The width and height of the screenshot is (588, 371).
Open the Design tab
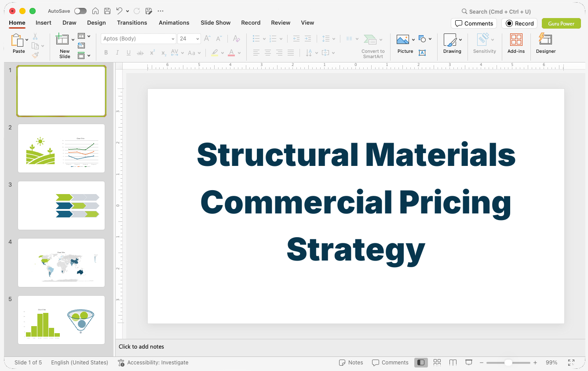pos(96,23)
